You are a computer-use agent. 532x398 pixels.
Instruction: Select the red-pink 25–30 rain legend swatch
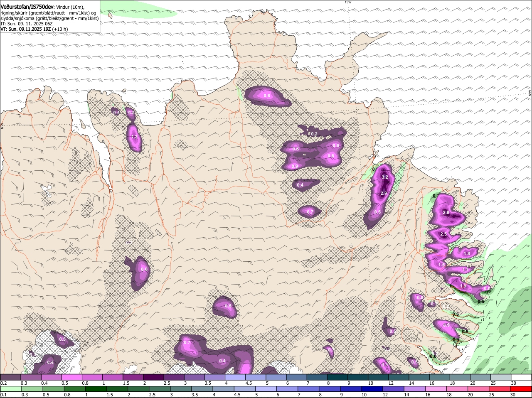click(500, 389)
